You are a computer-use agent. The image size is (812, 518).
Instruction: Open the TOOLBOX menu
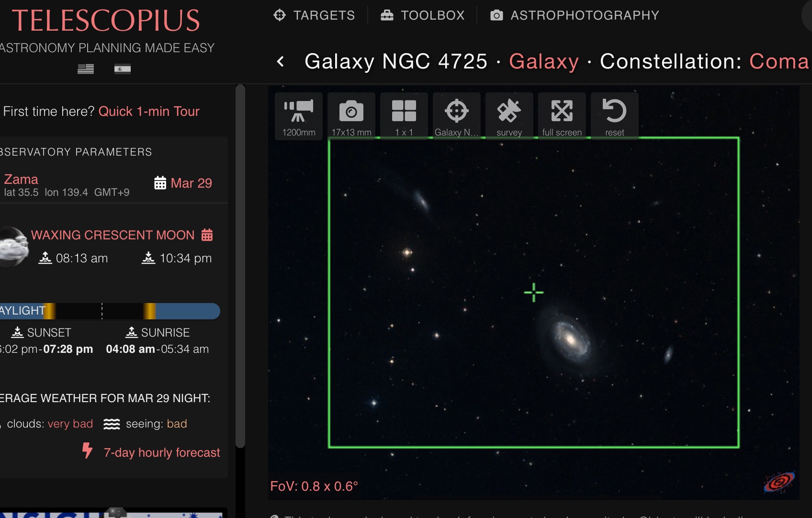pos(422,15)
